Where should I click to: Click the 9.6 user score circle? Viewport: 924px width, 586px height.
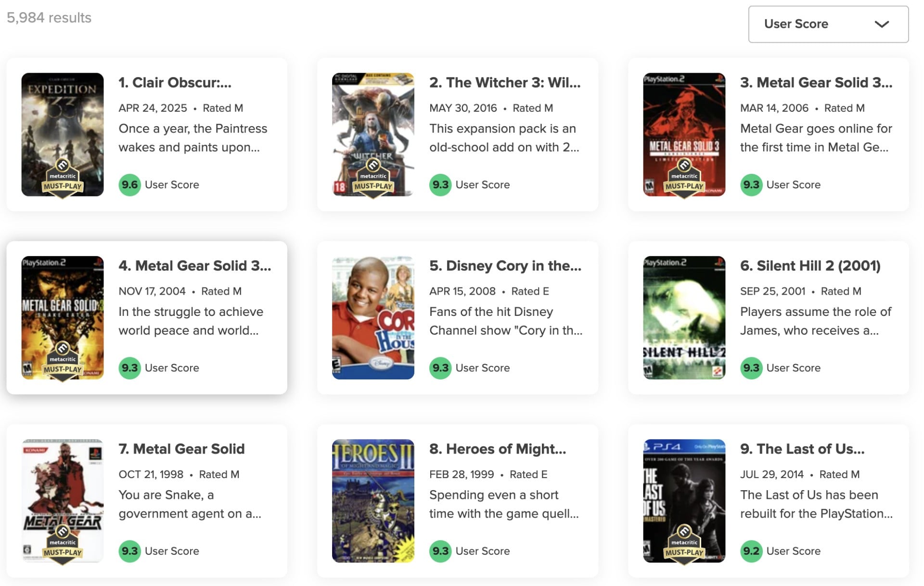pos(129,185)
